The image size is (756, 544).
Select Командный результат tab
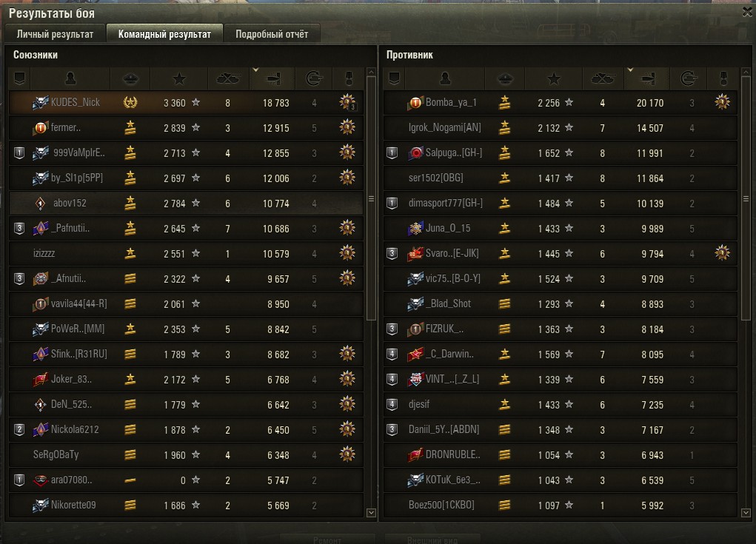pos(164,34)
